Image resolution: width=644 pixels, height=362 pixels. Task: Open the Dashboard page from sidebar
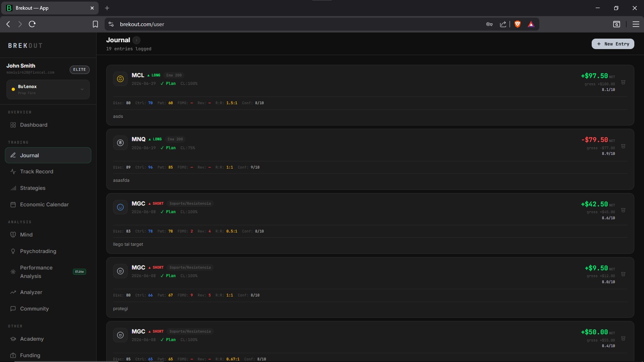coord(48,125)
